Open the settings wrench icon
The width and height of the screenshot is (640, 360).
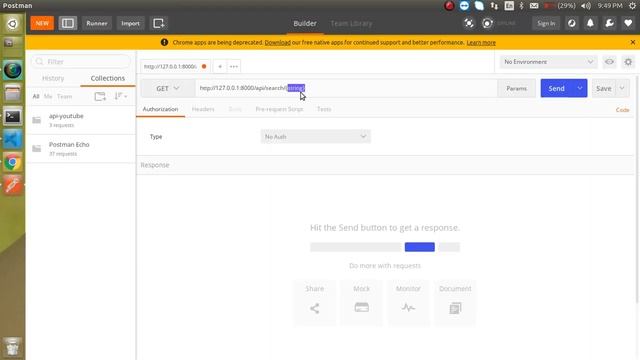609,23
